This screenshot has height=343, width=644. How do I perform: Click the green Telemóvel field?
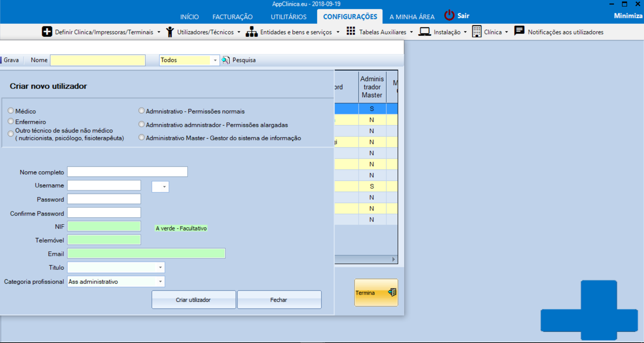click(x=104, y=240)
